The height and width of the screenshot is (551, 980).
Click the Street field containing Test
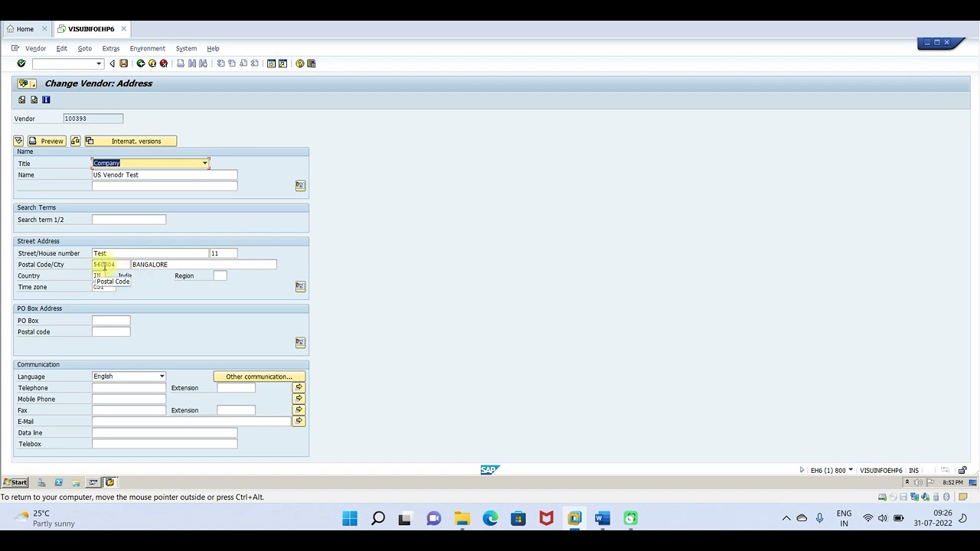150,253
